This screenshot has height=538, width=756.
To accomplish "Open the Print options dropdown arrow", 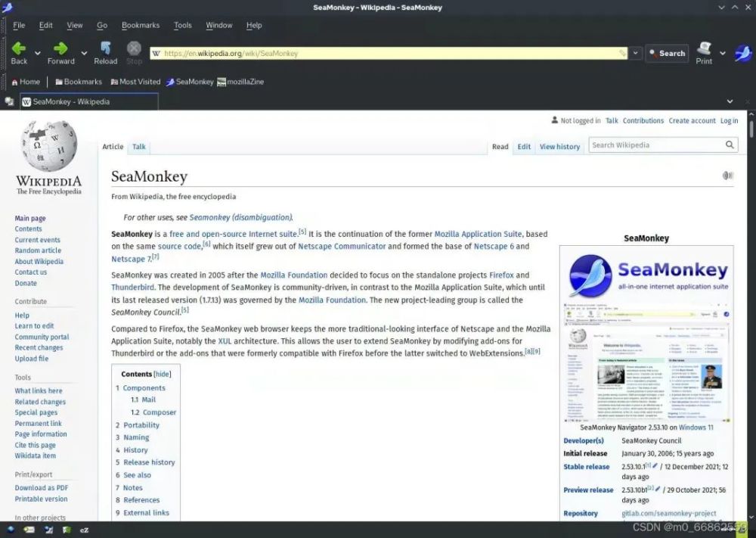I will coord(722,53).
